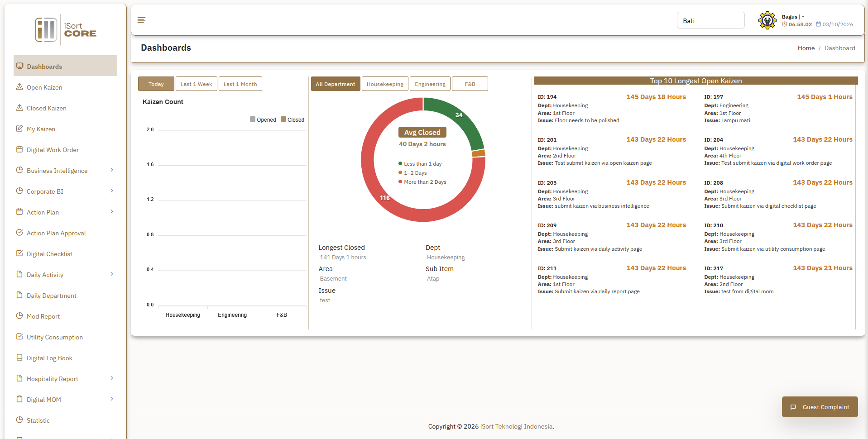Click the Open Kaizen sidebar icon

pyautogui.click(x=19, y=87)
